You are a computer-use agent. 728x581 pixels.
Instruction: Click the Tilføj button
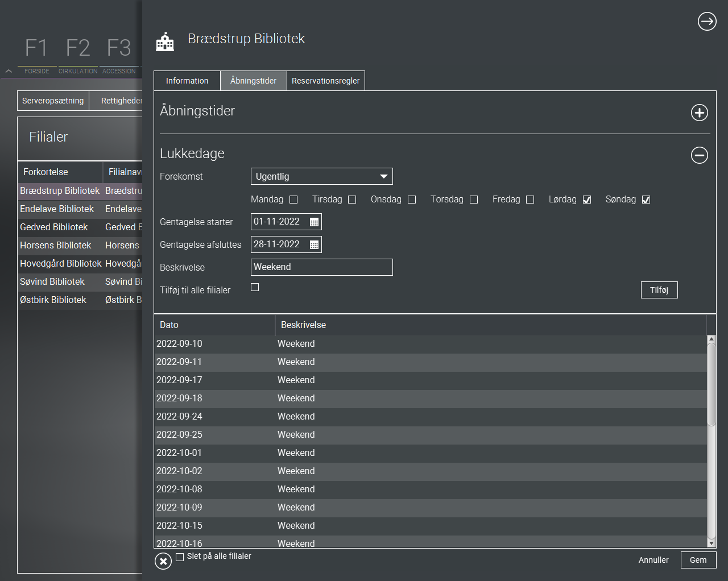coord(659,290)
